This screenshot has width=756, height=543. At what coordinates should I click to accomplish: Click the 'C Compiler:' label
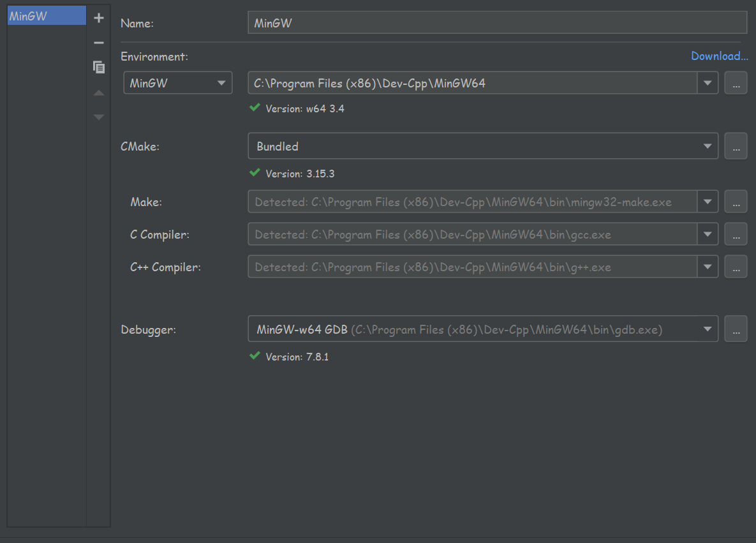tap(159, 235)
